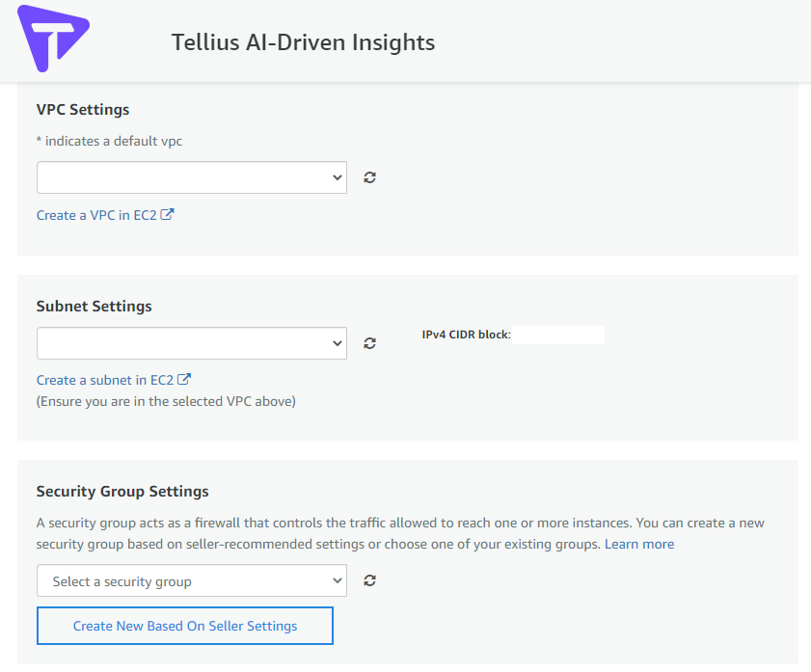Click the IPv4 CIDR block value field
Image resolution: width=811 pixels, height=672 pixels.
click(558, 335)
